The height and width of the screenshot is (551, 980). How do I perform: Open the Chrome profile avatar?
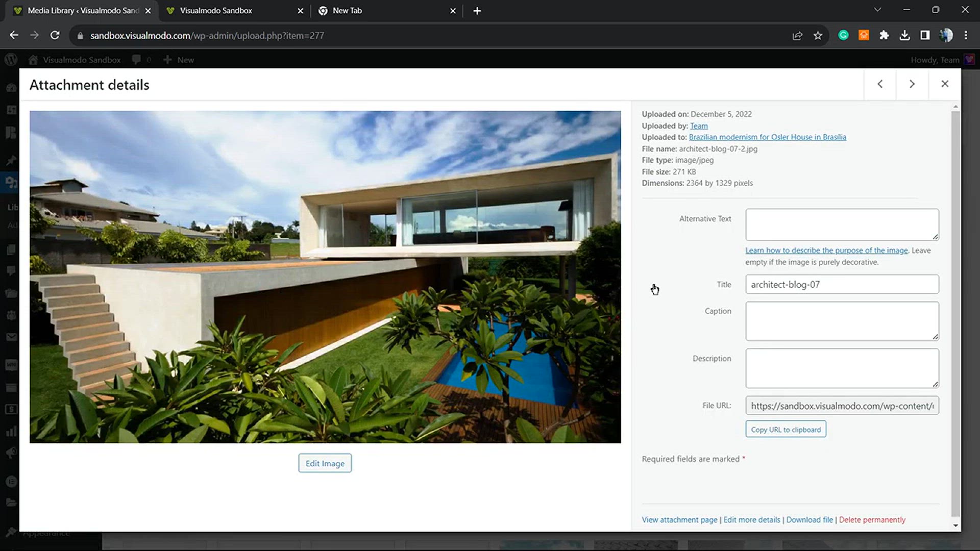click(946, 35)
